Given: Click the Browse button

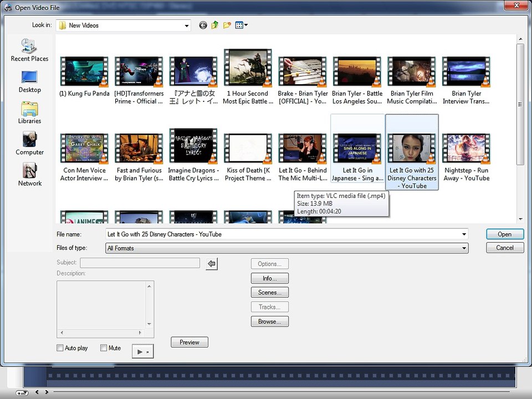Looking at the screenshot, I should tap(270, 321).
